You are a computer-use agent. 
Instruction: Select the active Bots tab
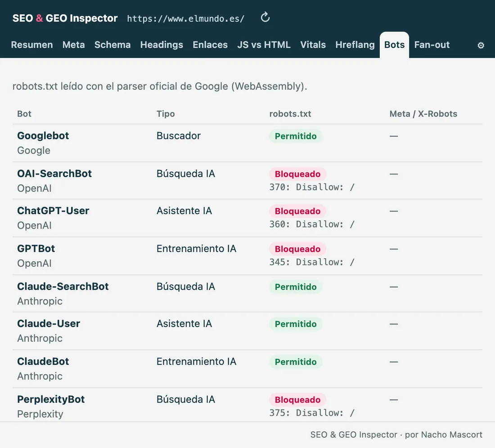394,45
